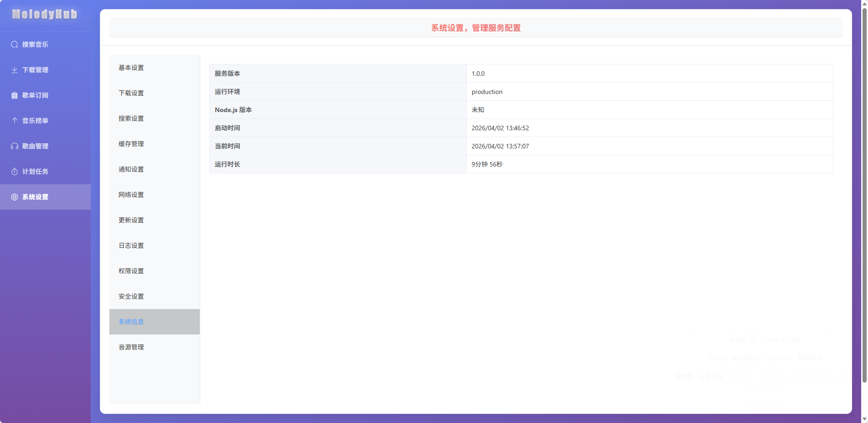Click the start time 2026/04/02 13:46:52
Image resolution: width=868 pixels, height=423 pixels.
click(x=500, y=128)
